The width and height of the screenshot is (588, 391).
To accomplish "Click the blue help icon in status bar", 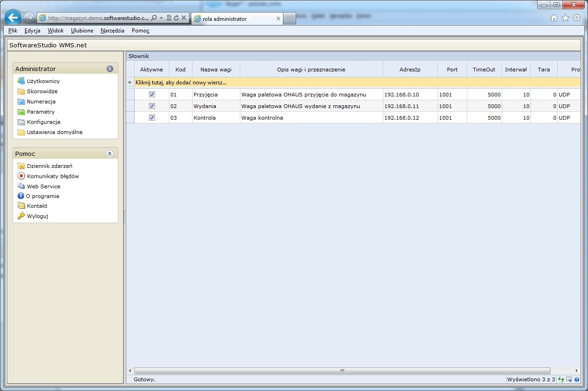I will click(x=577, y=379).
